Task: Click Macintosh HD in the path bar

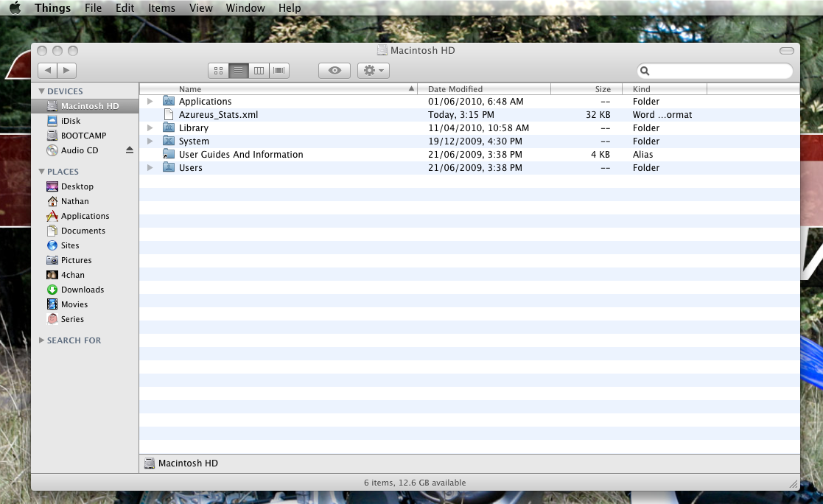Action: click(x=181, y=463)
